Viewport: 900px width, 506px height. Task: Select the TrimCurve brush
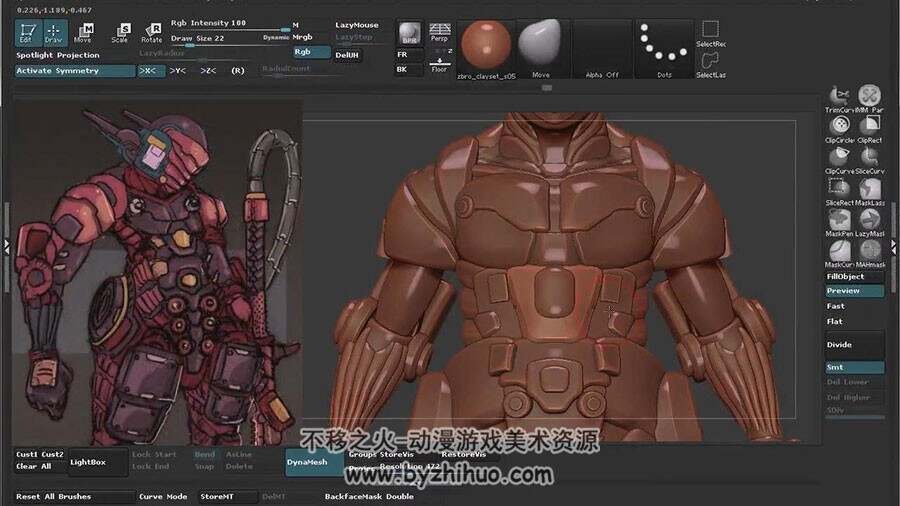click(x=840, y=98)
